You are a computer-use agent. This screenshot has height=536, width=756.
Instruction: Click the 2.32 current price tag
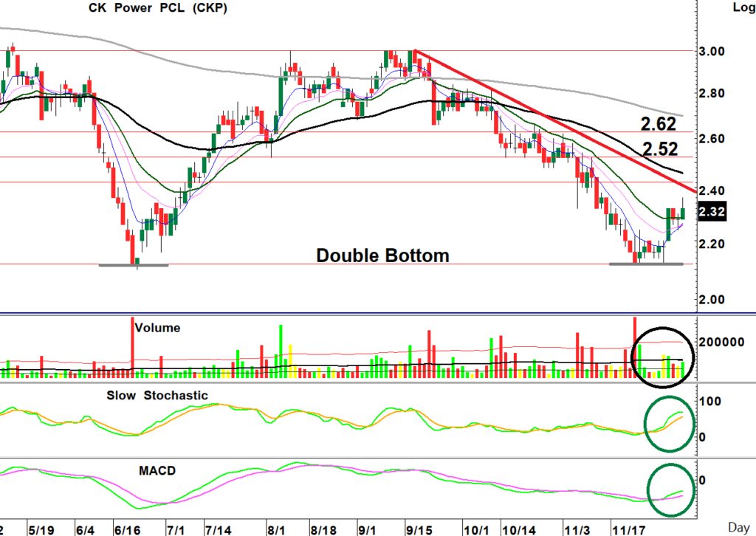pos(712,212)
